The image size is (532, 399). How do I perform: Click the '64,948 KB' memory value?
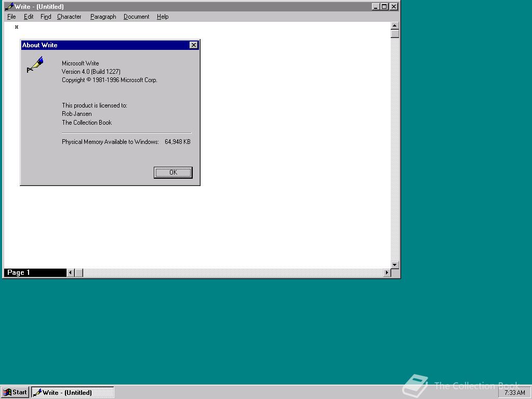178,142
